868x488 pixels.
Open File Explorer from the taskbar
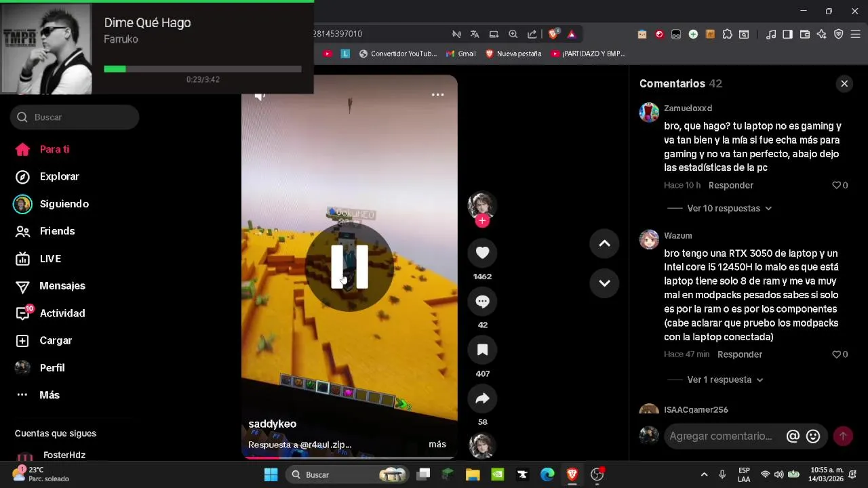[x=473, y=474]
